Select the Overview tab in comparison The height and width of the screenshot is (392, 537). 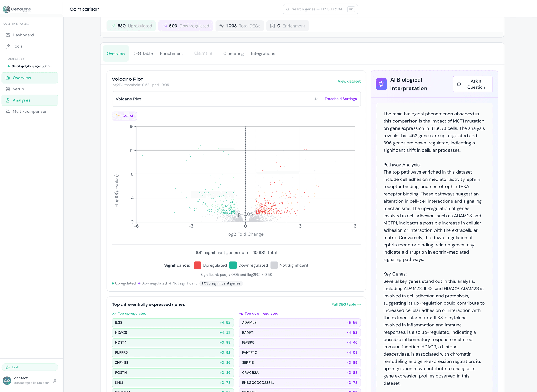(116, 53)
